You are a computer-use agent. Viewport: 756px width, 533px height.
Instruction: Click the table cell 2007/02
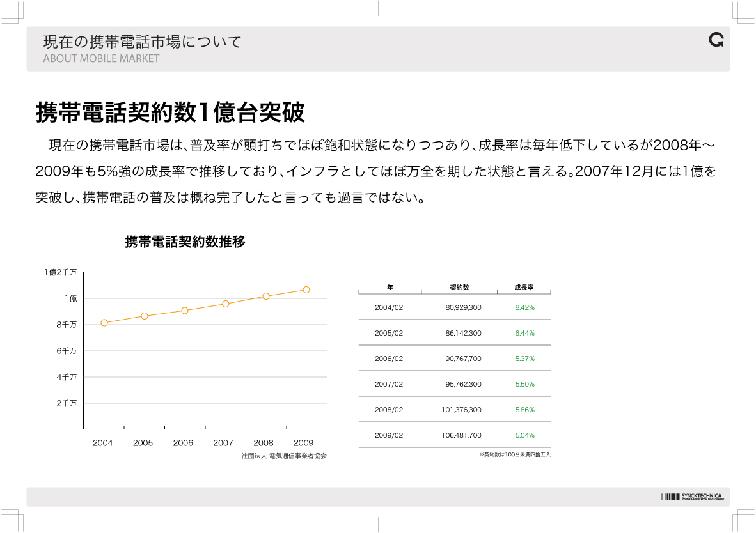point(389,384)
